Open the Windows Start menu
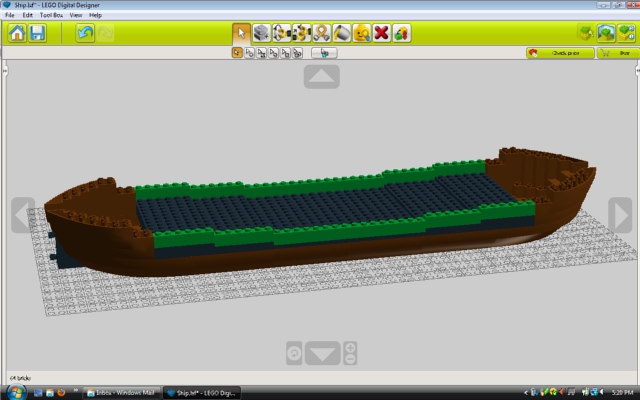 tap(15, 393)
